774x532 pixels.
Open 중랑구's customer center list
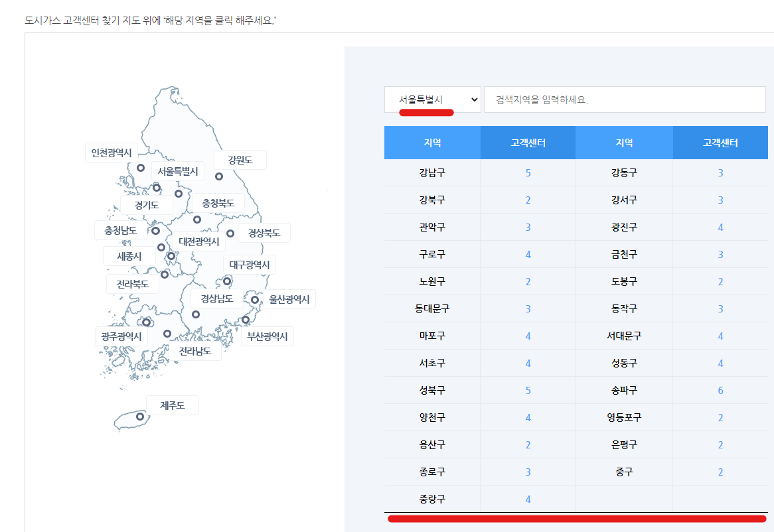[x=528, y=499]
